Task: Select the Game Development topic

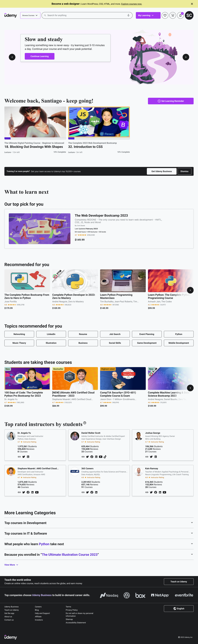Action: point(147,343)
